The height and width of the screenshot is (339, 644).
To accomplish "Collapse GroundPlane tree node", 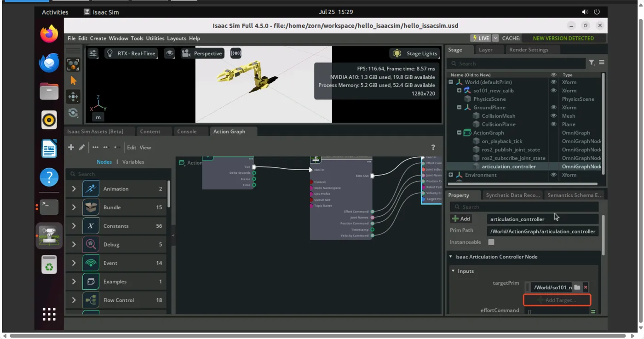I will coord(459,108).
